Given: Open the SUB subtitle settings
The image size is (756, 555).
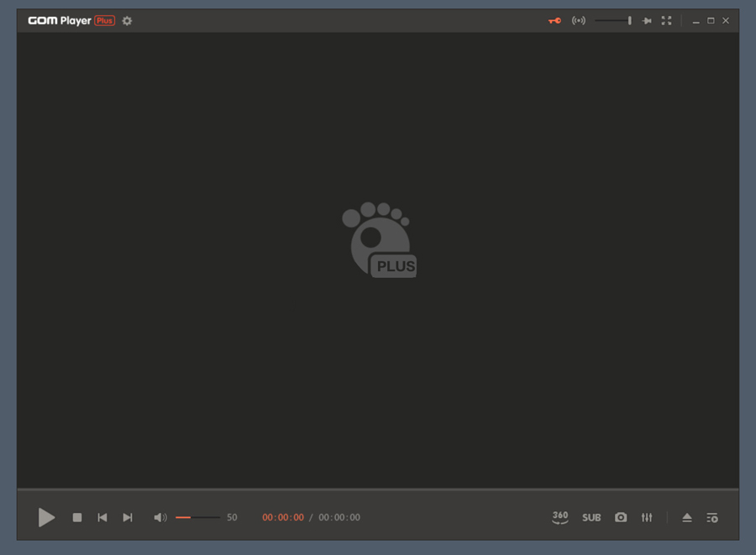Looking at the screenshot, I should click(x=591, y=518).
